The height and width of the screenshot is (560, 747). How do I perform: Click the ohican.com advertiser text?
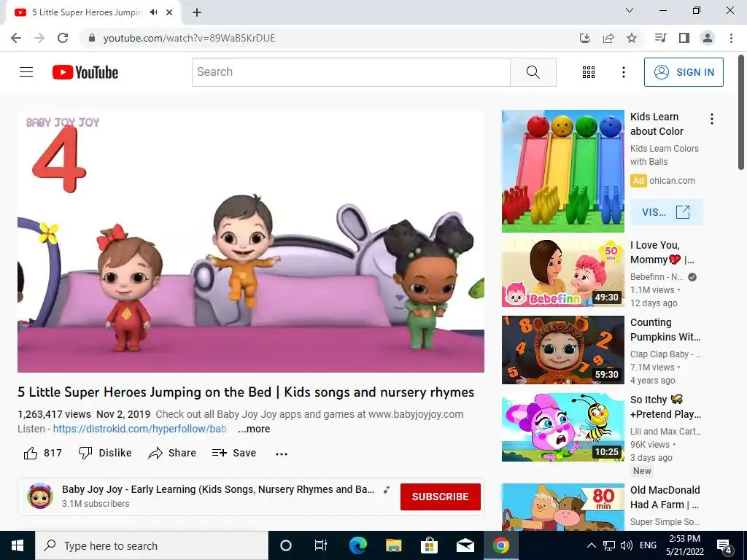672,181
